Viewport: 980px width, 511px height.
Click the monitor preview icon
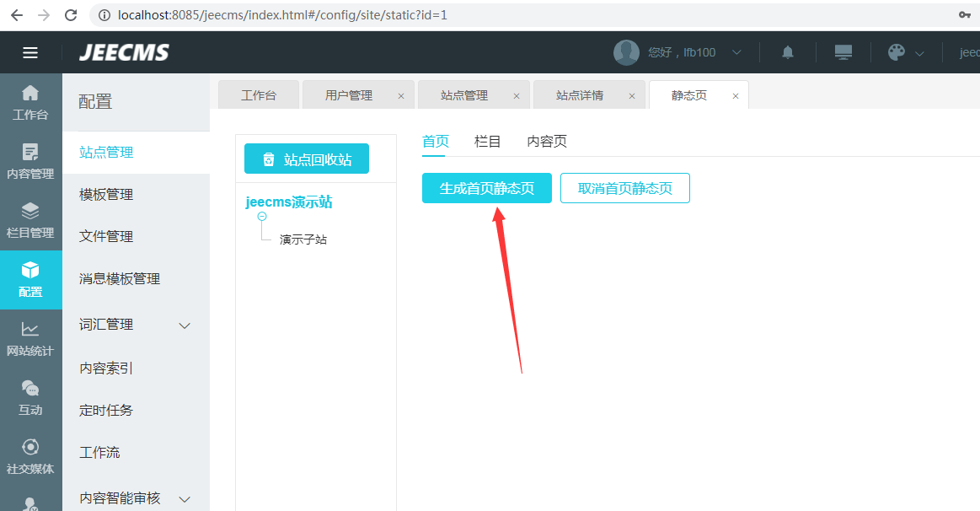pyautogui.click(x=843, y=52)
